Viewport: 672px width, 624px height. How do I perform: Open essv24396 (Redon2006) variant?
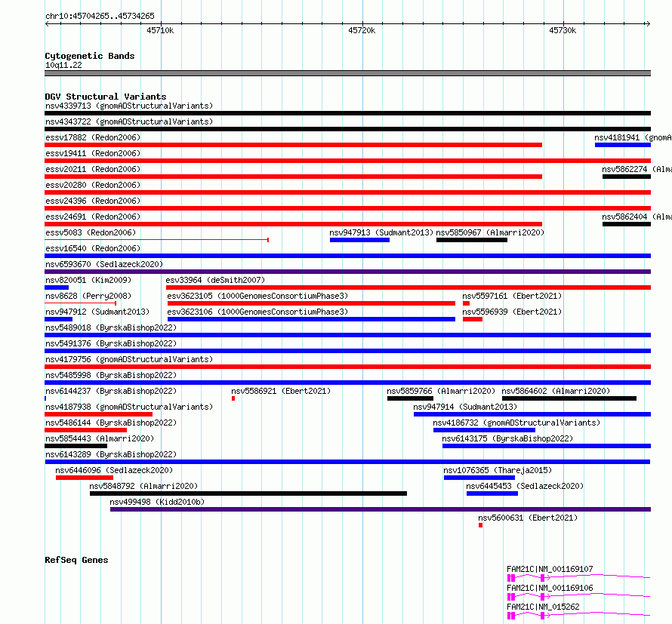tap(93, 201)
